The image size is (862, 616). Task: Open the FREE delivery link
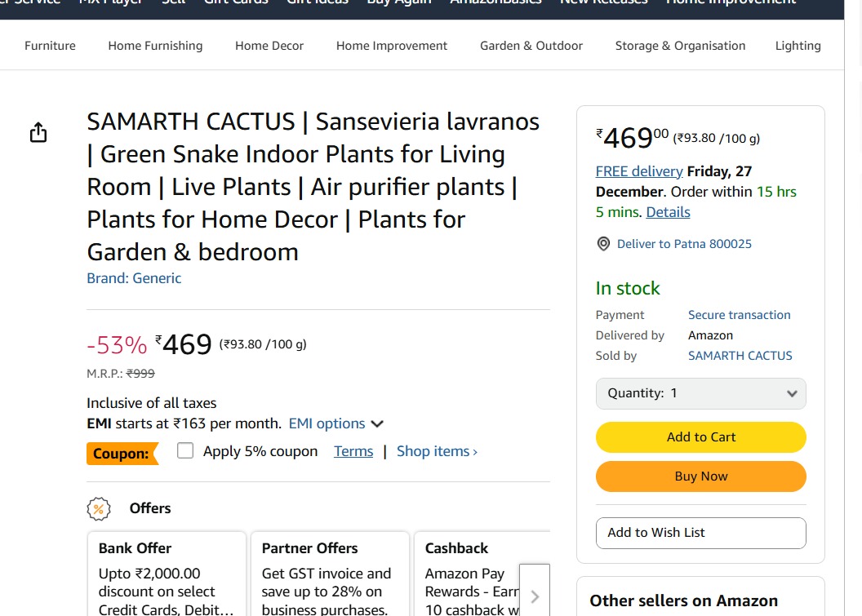point(639,171)
